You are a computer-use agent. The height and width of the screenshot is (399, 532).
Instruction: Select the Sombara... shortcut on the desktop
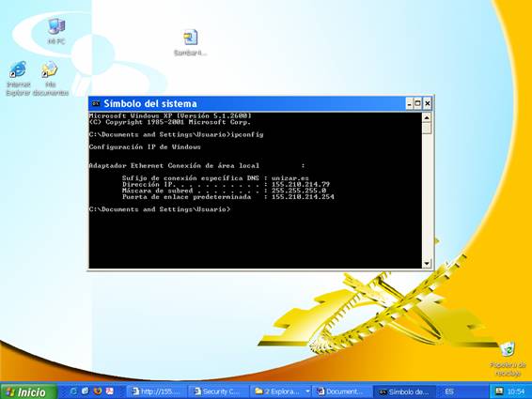191,42
